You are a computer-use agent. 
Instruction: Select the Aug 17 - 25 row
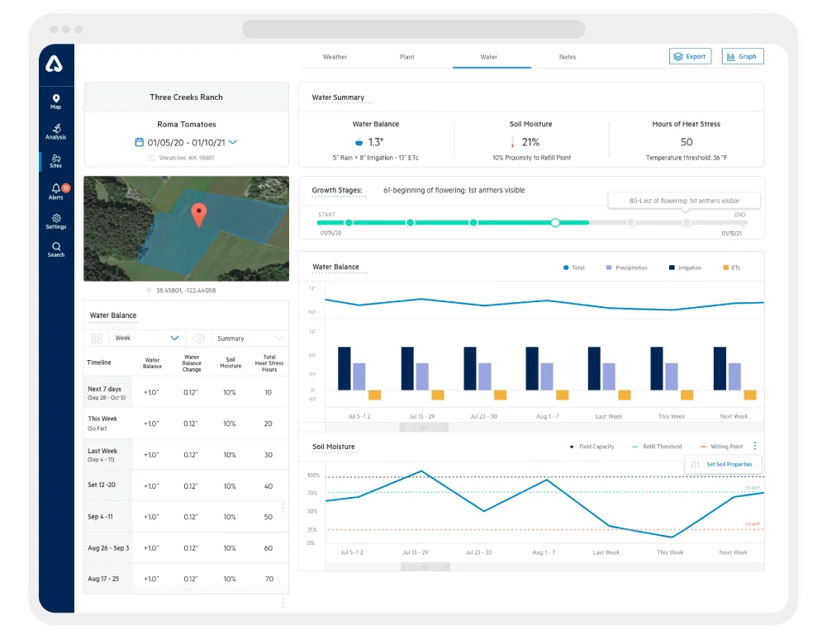(186, 579)
